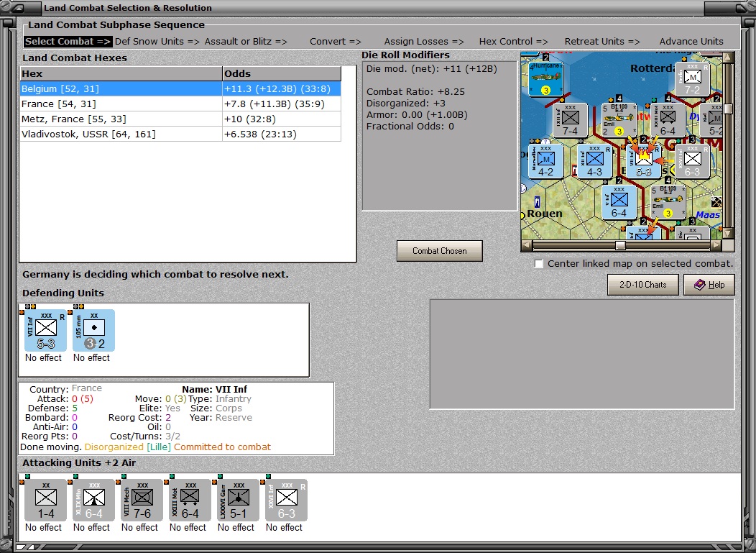Screen dimensions: 756x553
Task: Open the Help window
Action: (x=709, y=285)
